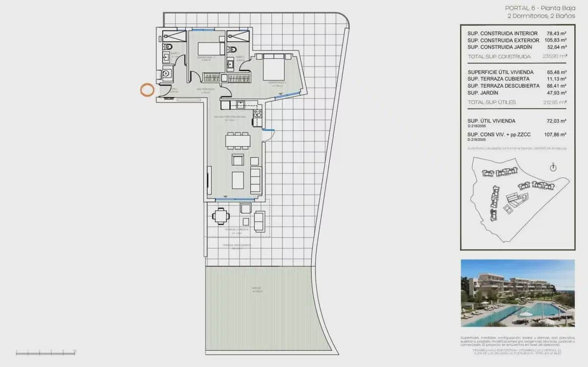This screenshot has height=367, width=588.
Task: Click the washbasin in the entrance-side bathroom
Action: [x=166, y=57]
